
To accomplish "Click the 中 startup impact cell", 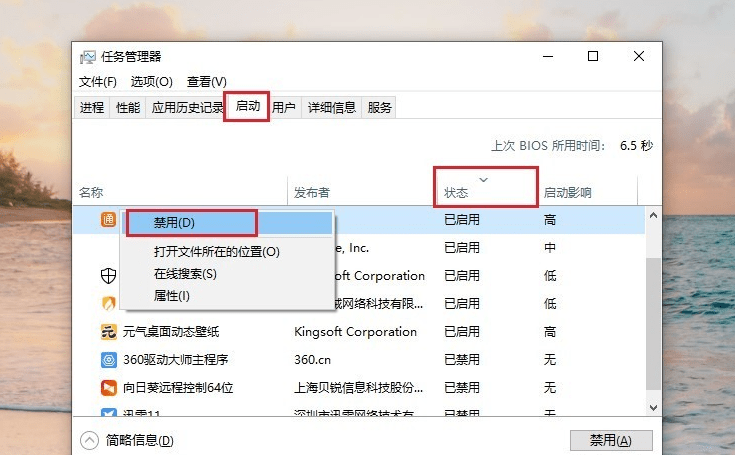I will 550,247.
